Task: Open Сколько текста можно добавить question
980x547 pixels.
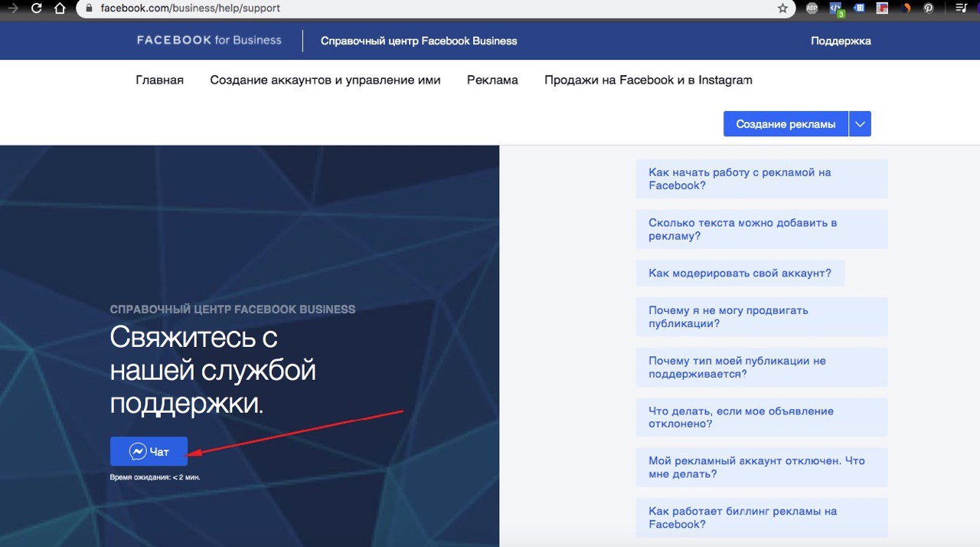Action: click(x=762, y=229)
